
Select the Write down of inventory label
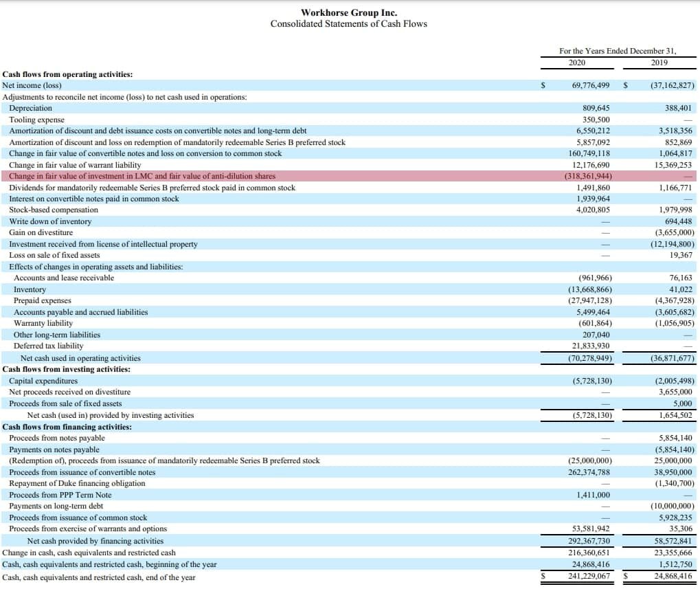point(50,221)
